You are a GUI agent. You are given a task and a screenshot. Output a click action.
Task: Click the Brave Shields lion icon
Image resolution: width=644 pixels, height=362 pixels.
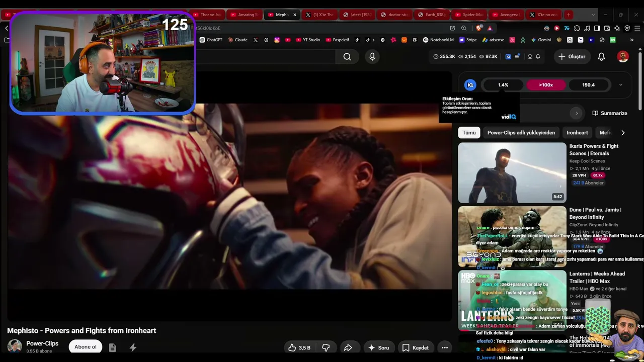(x=478, y=28)
